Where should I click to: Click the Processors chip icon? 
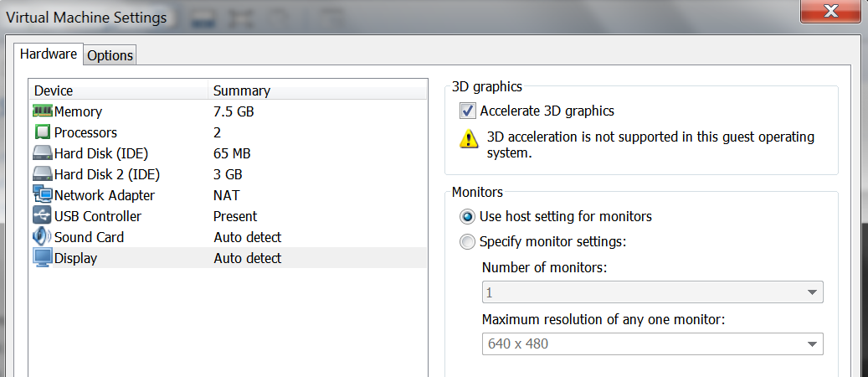coord(43,132)
